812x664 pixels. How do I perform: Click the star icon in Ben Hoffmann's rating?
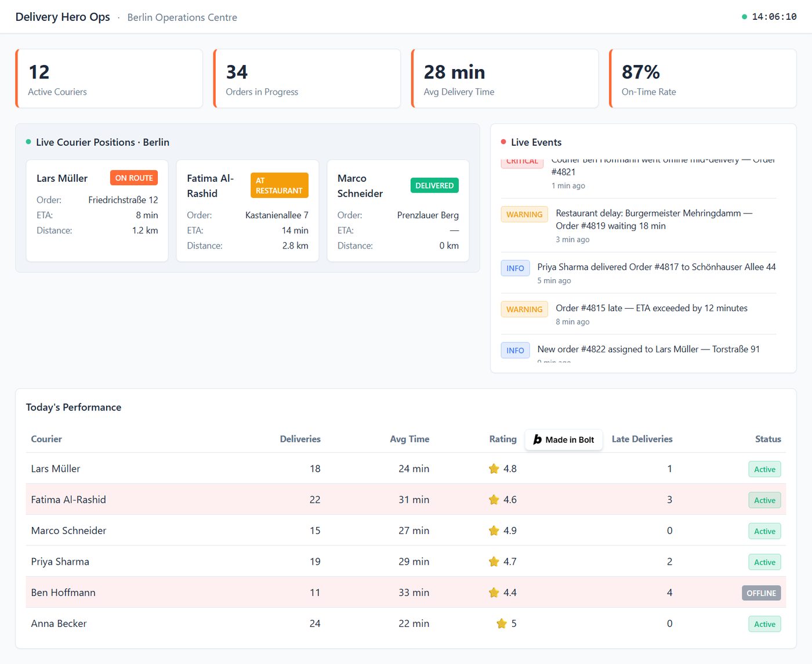point(494,593)
